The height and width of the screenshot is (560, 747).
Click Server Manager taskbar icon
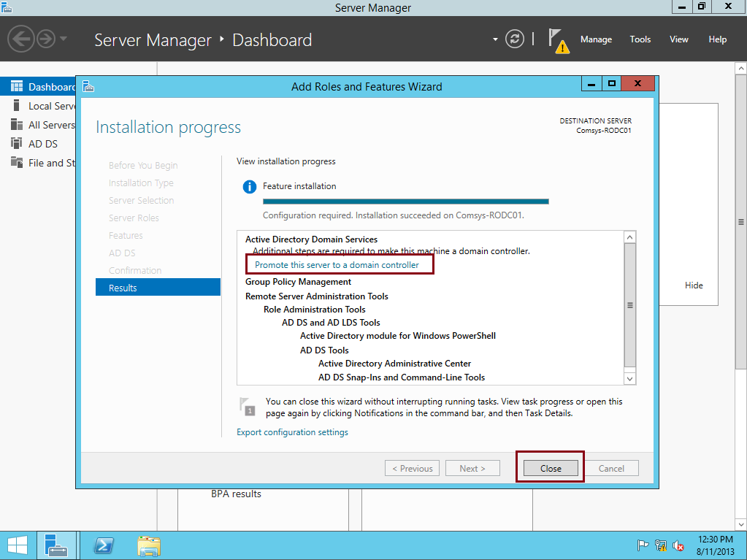tap(56, 545)
